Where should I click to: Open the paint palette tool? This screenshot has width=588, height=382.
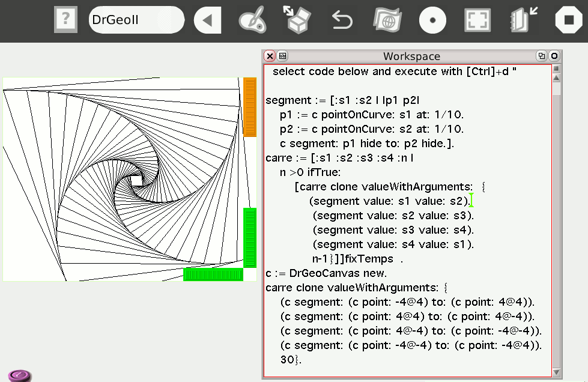252,20
